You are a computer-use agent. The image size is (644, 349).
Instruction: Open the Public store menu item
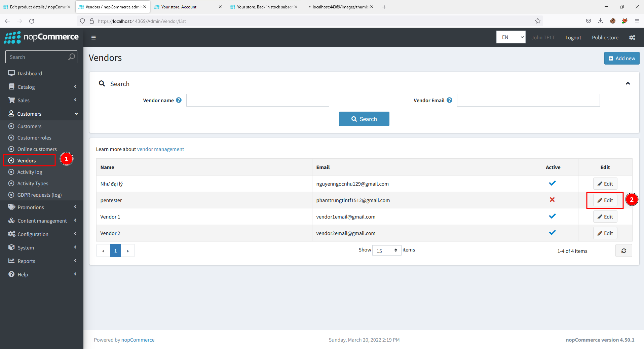pyautogui.click(x=605, y=37)
